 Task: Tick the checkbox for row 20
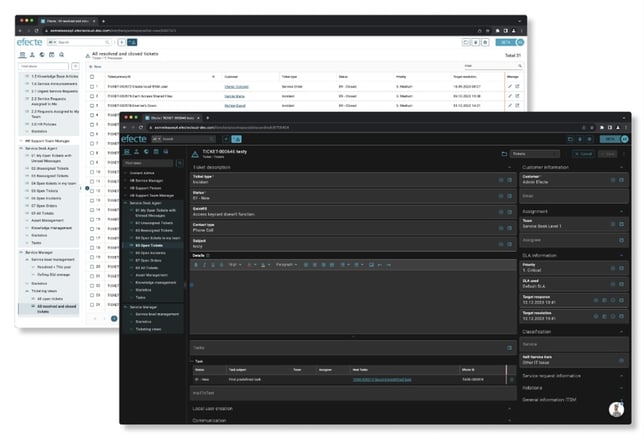92,267
